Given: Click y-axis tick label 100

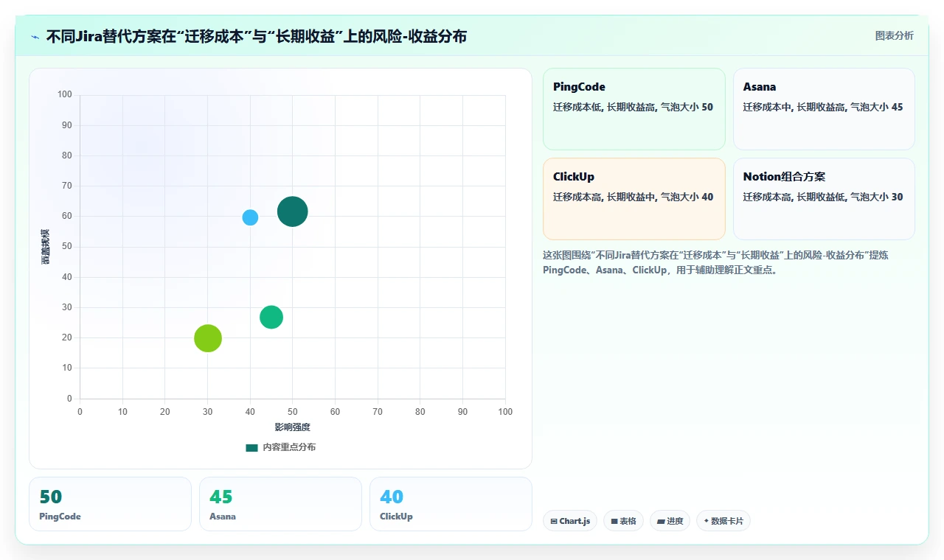Looking at the screenshot, I should (65, 94).
